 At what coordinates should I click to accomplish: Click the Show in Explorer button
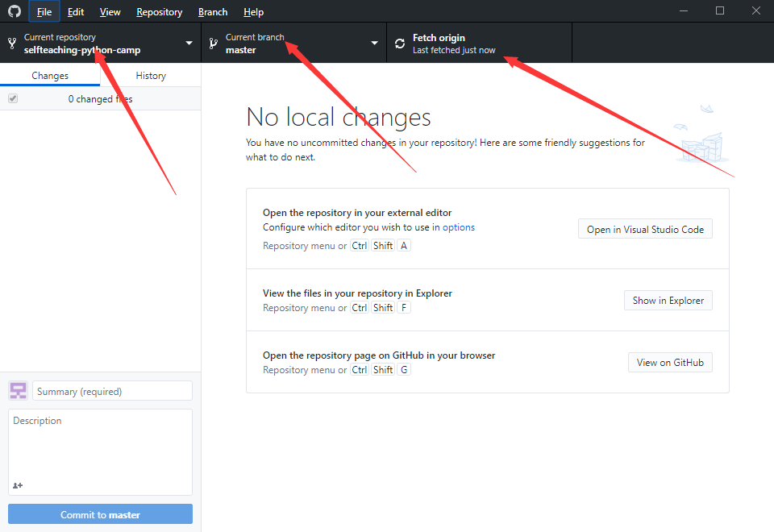pos(668,300)
